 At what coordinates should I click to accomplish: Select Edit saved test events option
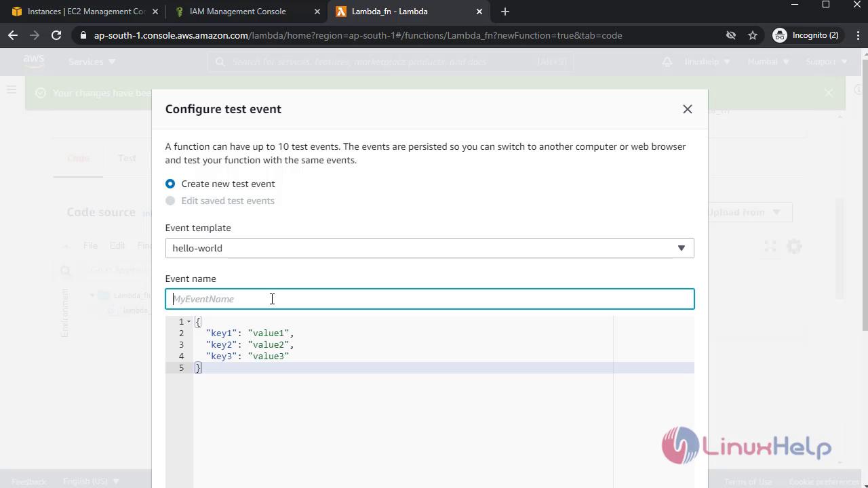(x=170, y=201)
